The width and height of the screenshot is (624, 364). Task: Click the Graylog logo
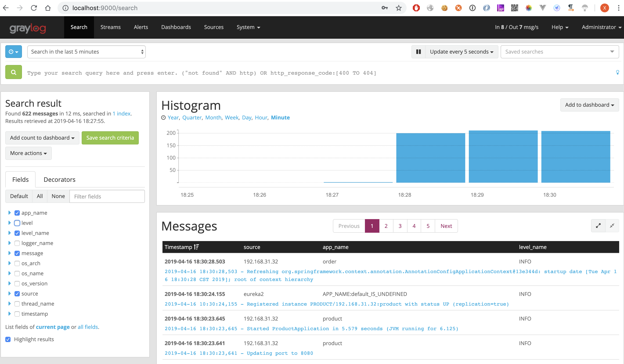[28, 28]
